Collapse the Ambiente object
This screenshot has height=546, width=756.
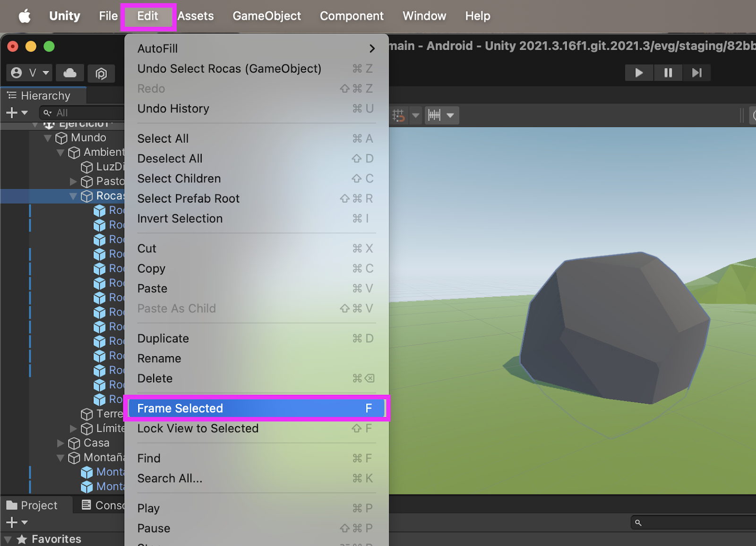click(60, 153)
